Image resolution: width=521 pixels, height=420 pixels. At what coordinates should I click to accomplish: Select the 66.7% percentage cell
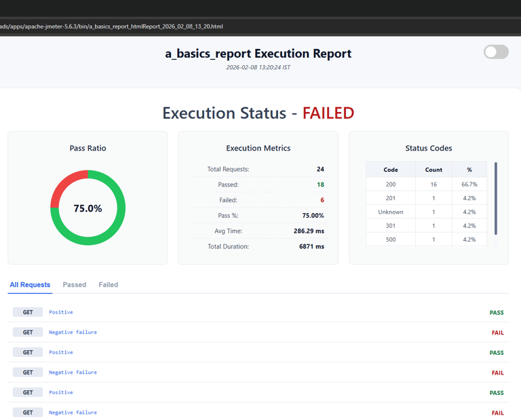(469, 185)
